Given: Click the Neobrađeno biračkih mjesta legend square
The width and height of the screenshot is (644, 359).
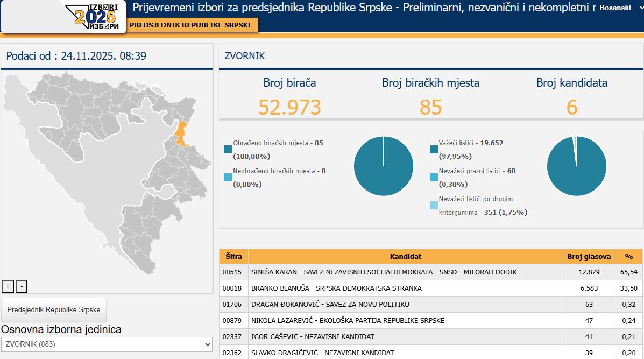Looking at the screenshot, I should pyautogui.click(x=227, y=177).
